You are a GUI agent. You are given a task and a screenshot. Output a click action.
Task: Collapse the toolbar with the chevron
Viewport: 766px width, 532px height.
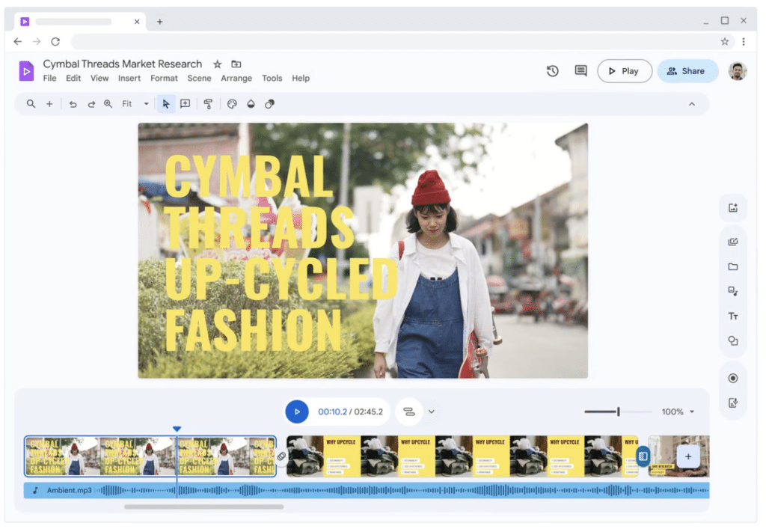pos(692,104)
